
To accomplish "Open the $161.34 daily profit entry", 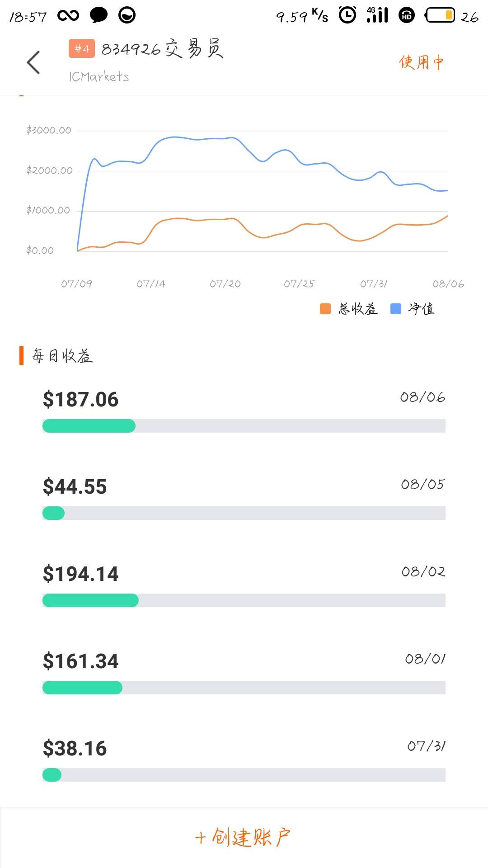I will pos(81,661).
